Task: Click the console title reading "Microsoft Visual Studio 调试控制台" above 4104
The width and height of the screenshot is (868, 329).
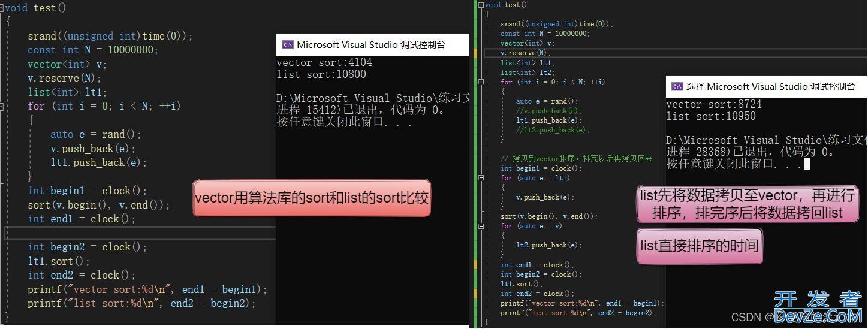Action: click(x=371, y=44)
